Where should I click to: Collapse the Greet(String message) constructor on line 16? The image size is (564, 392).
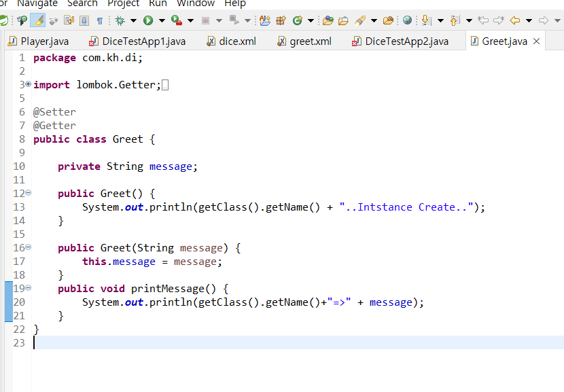click(x=28, y=247)
